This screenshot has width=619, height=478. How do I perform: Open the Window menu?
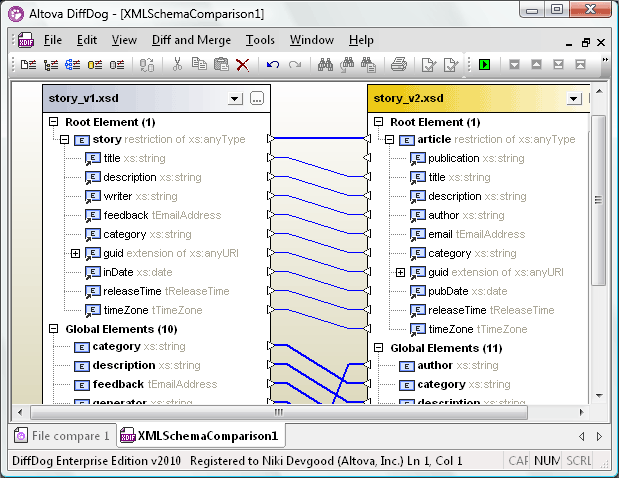tap(312, 40)
